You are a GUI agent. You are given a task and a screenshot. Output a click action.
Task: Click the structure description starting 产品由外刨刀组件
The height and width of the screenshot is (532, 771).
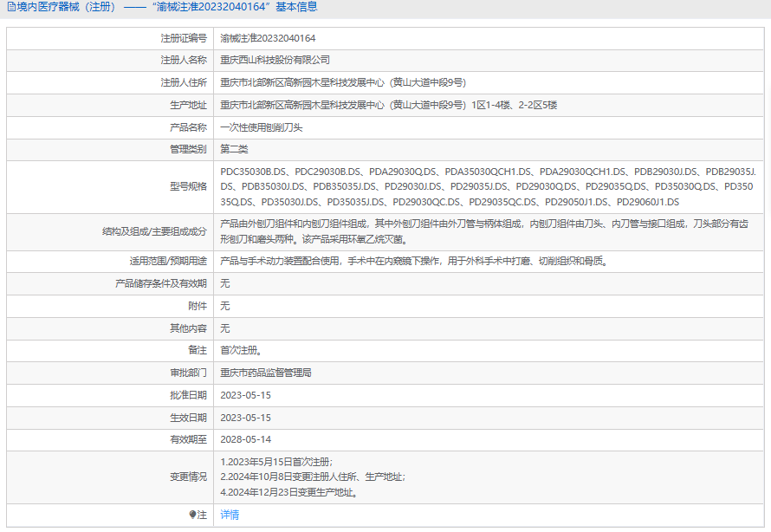coord(484,231)
